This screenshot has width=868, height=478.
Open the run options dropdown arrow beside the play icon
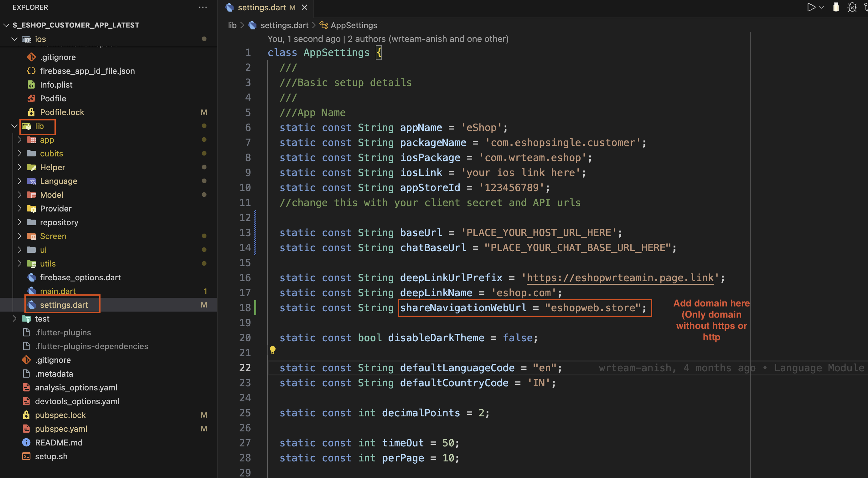(x=822, y=8)
